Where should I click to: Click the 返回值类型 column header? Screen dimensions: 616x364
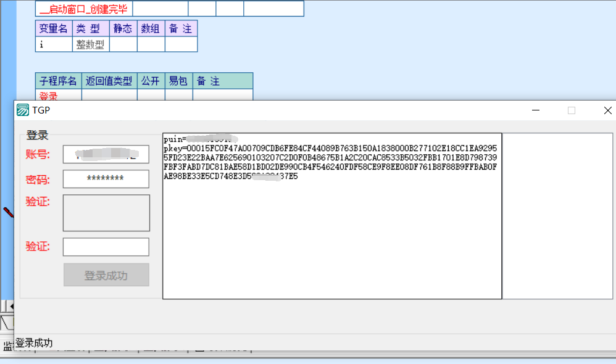(x=109, y=81)
